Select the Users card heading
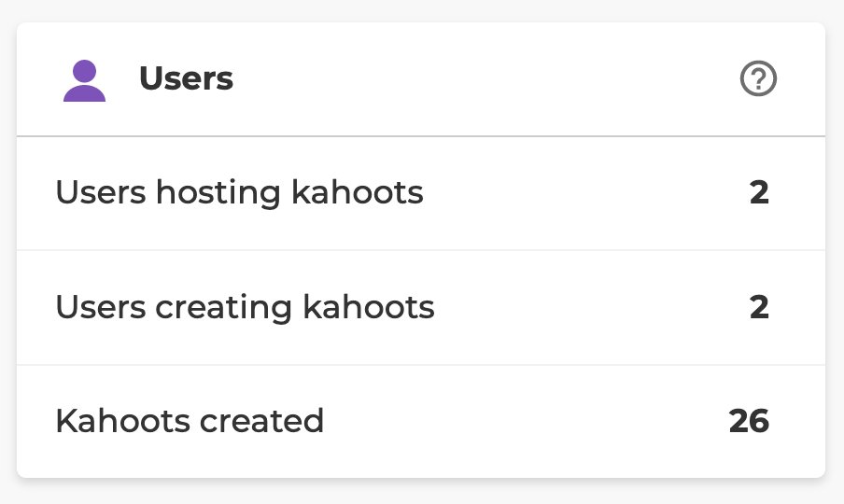The width and height of the screenshot is (844, 504). click(x=186, y=79)
